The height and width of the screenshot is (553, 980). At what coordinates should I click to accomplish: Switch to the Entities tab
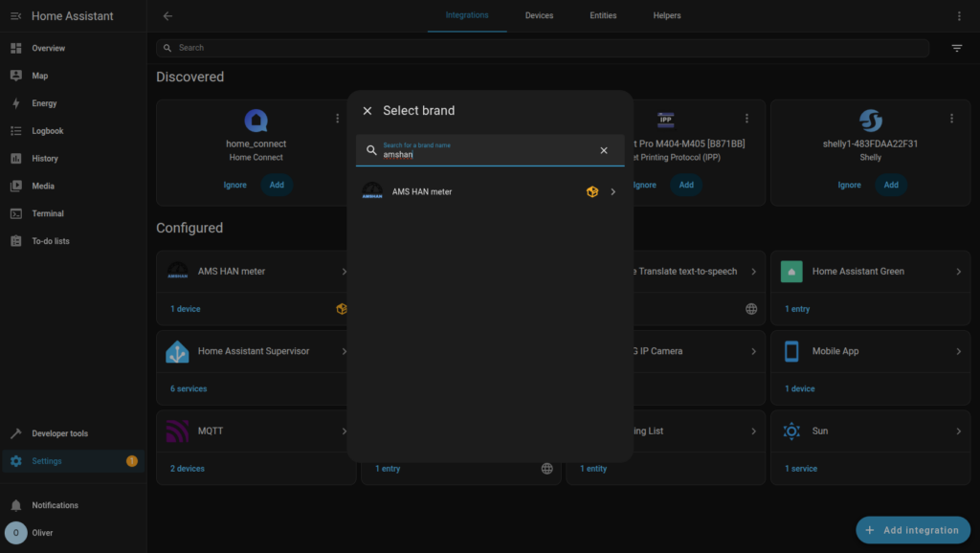[603, 15]
